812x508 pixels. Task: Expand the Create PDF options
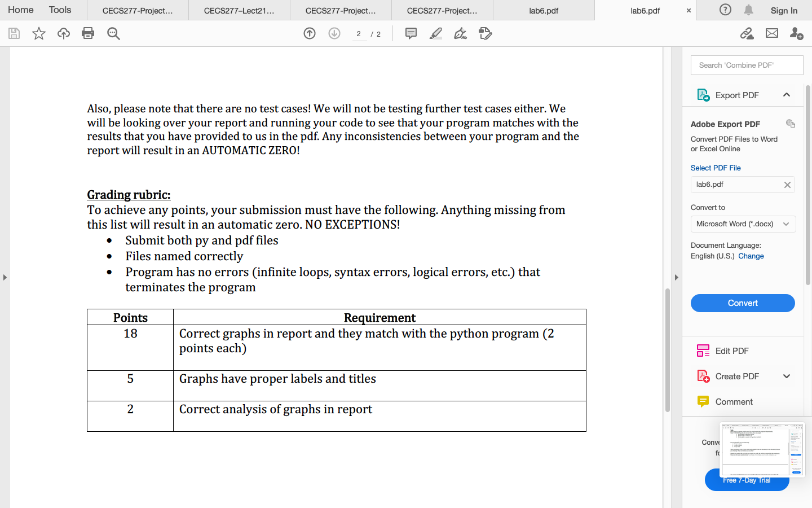point(787,376)
